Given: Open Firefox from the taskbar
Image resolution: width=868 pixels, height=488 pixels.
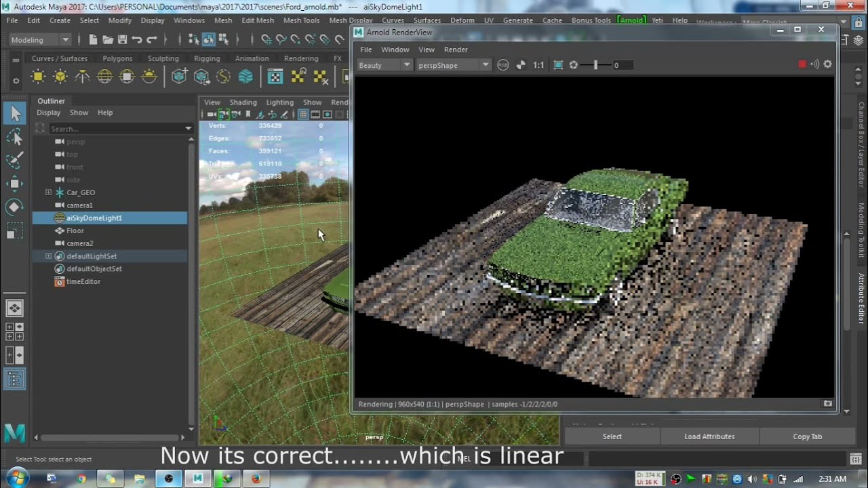Looking at the screenshot, I should 256,479.
